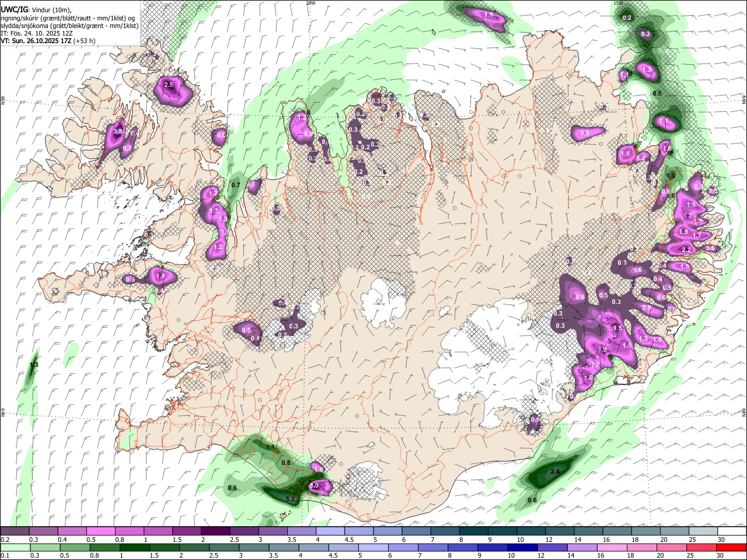
Task: Click the "2.4" value in the offshore green patch
Action: click(x=555, y=471)
